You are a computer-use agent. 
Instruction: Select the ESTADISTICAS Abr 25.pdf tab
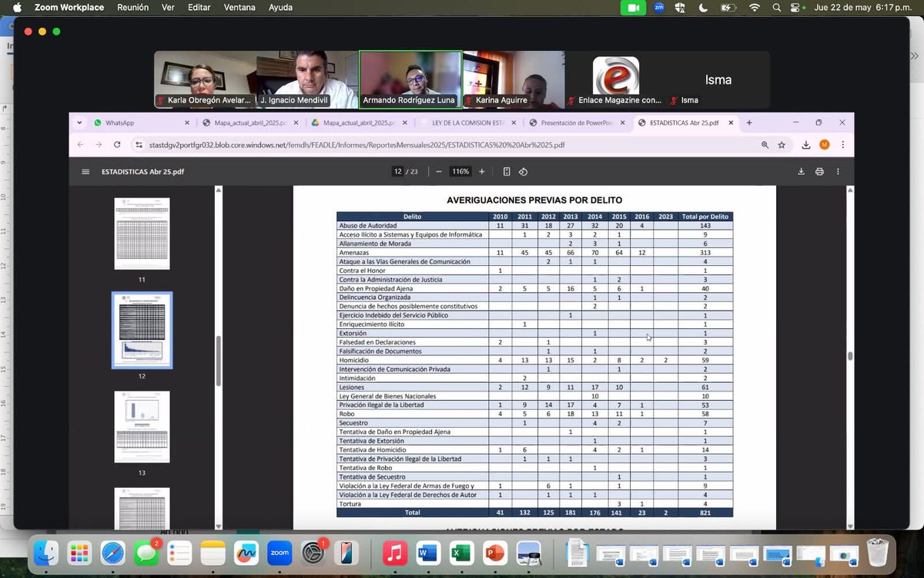(x=686, y=123)
